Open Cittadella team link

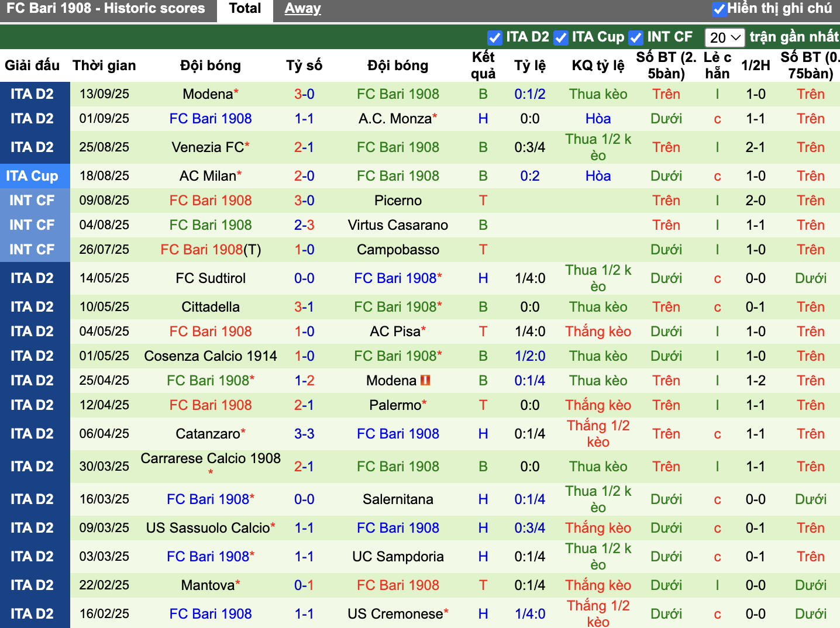click(x=211, y=307)
